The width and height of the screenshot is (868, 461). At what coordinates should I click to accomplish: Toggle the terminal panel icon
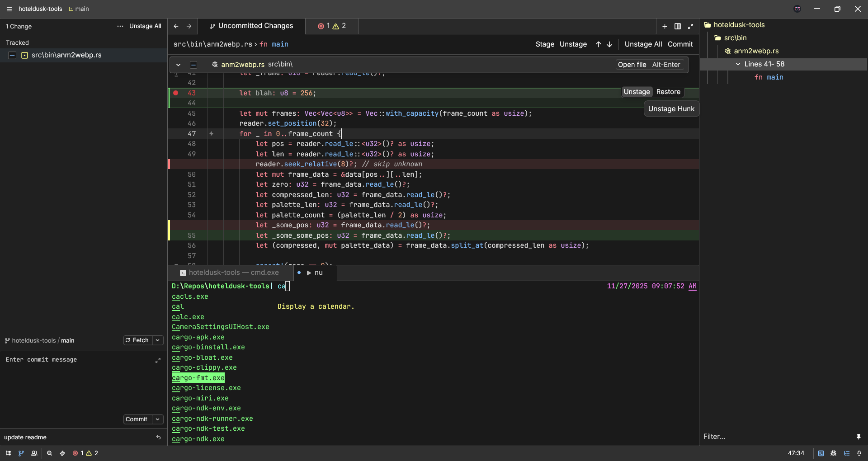click(x=821, y=453)
